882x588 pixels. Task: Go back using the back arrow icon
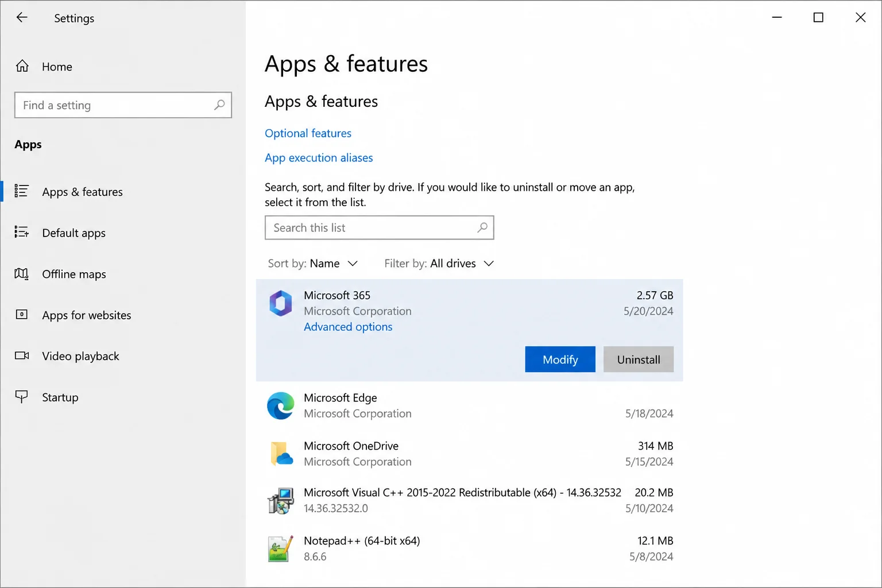22,17
